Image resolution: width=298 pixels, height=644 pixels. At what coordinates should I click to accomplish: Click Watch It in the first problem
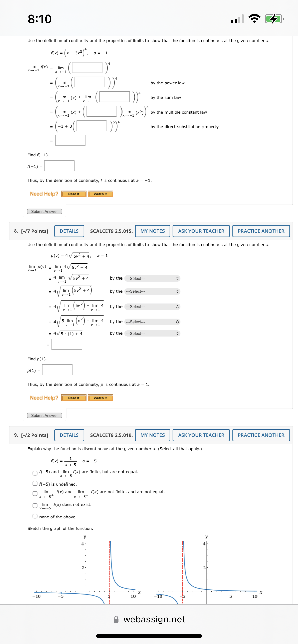(101, 194)
